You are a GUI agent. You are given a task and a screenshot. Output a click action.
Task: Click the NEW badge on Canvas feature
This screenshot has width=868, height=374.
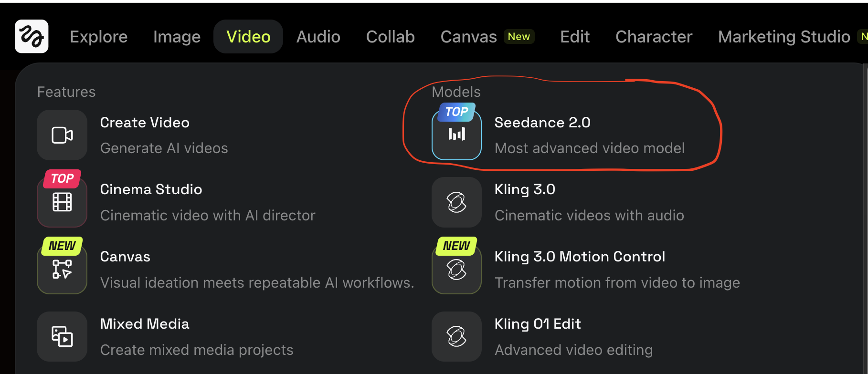[62, 246]
